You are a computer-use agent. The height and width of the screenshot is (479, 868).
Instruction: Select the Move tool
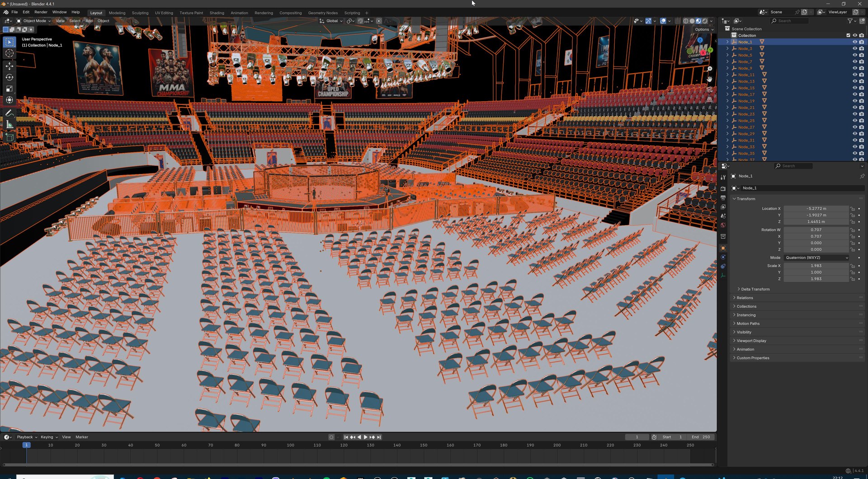click(9, 66)
